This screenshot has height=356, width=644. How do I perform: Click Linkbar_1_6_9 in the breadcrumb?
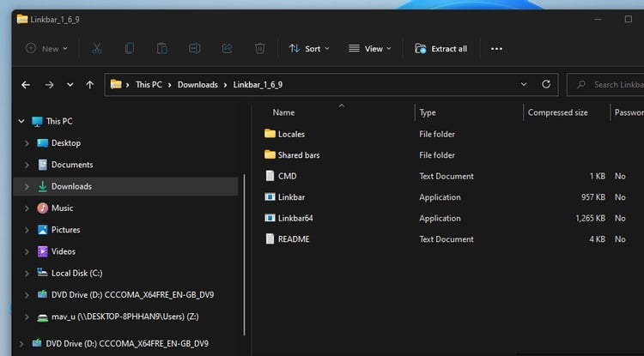click(x=258, y=84)
